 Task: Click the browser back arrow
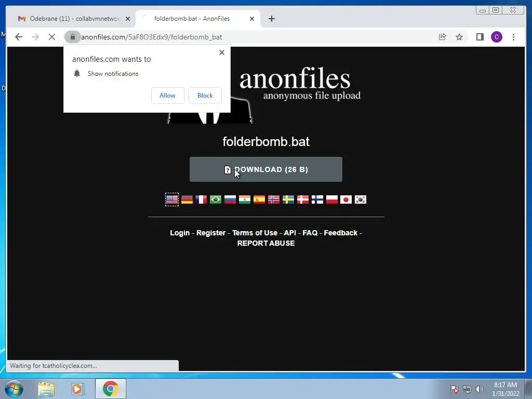[x=19, y=37]
